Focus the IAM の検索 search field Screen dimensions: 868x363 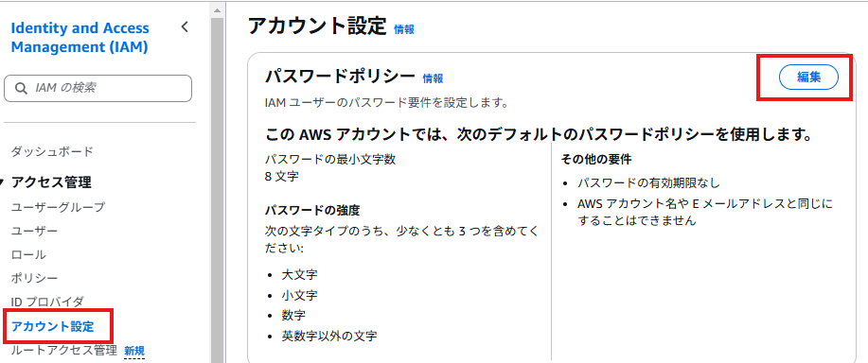point(98,89)
